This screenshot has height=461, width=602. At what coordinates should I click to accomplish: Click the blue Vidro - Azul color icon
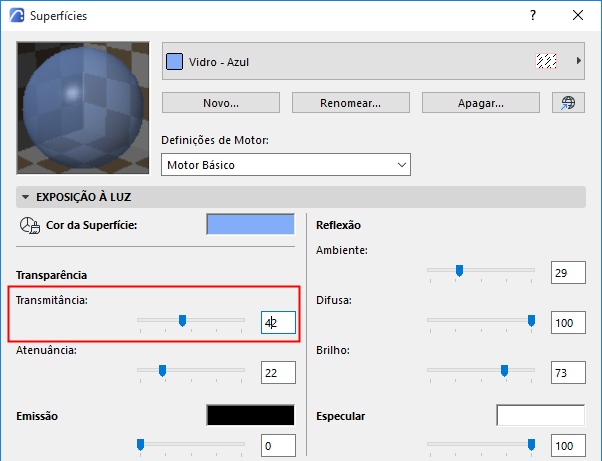click(174, 62)
